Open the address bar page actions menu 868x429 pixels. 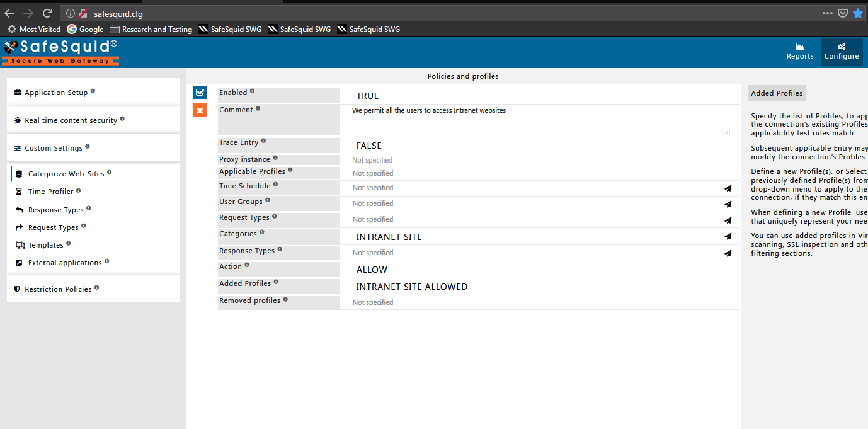tap(828, 13)
